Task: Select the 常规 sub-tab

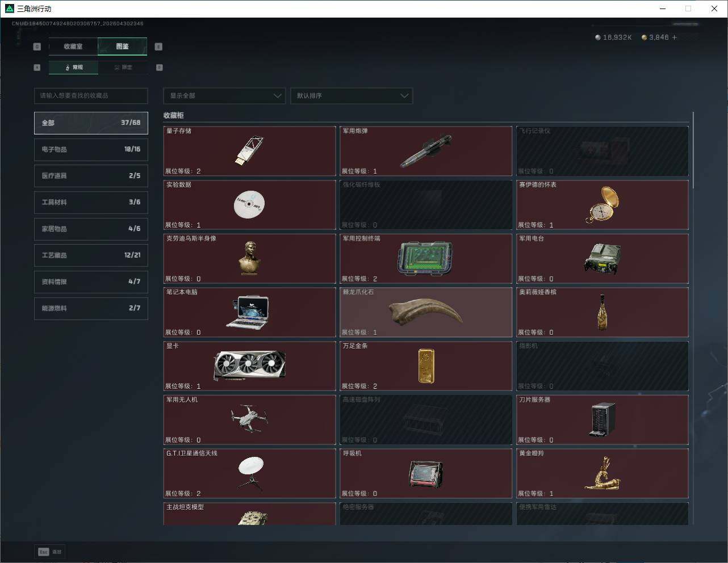Action: 74,68
